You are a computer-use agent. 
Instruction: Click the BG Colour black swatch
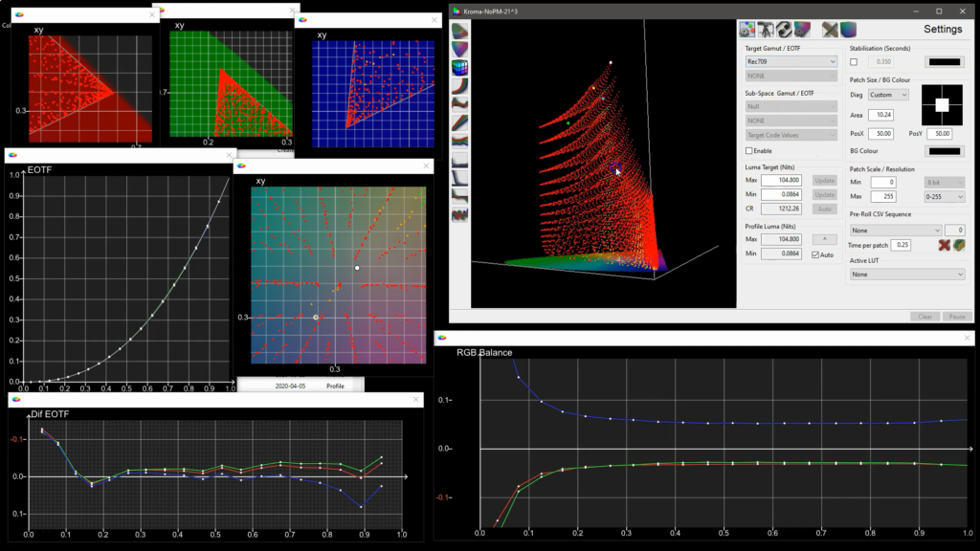pos(945,151)
